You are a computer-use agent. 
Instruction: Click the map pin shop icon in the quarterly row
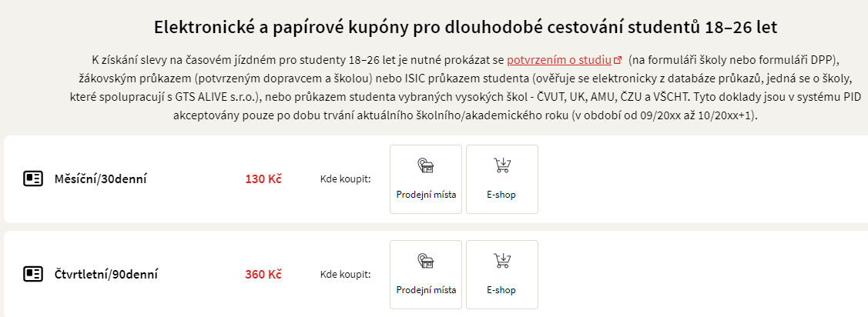pos(426,261)
